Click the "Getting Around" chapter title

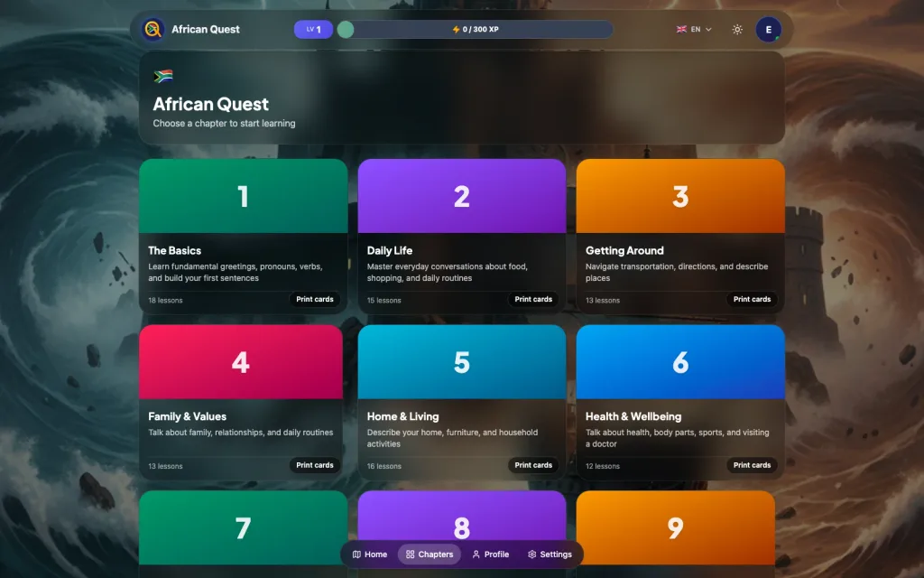(x=624, y=251)
